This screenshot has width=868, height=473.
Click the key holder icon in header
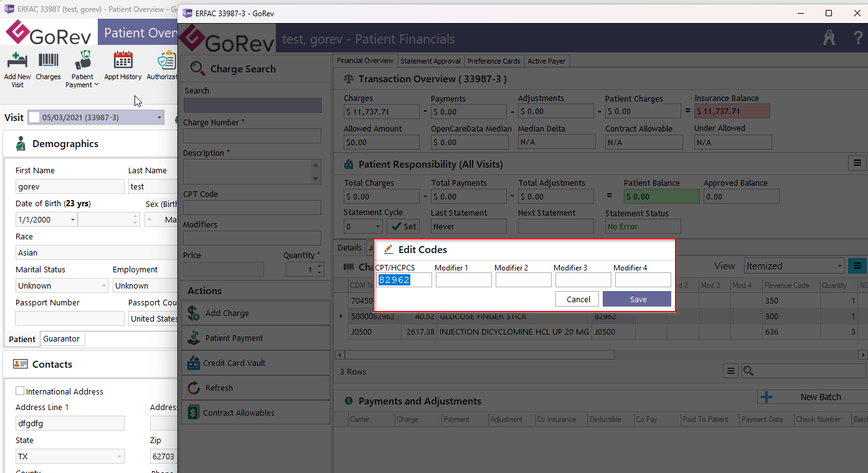(829, 39)
